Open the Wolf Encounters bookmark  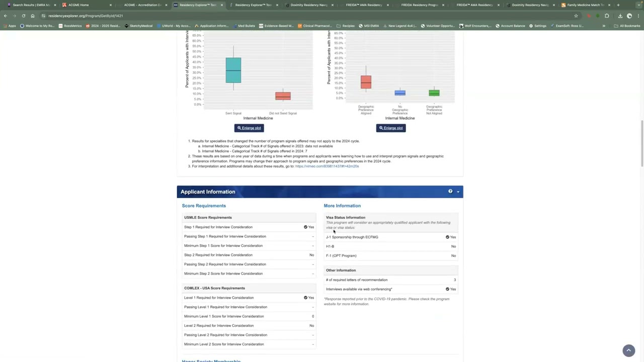click(x=475, y=26)
